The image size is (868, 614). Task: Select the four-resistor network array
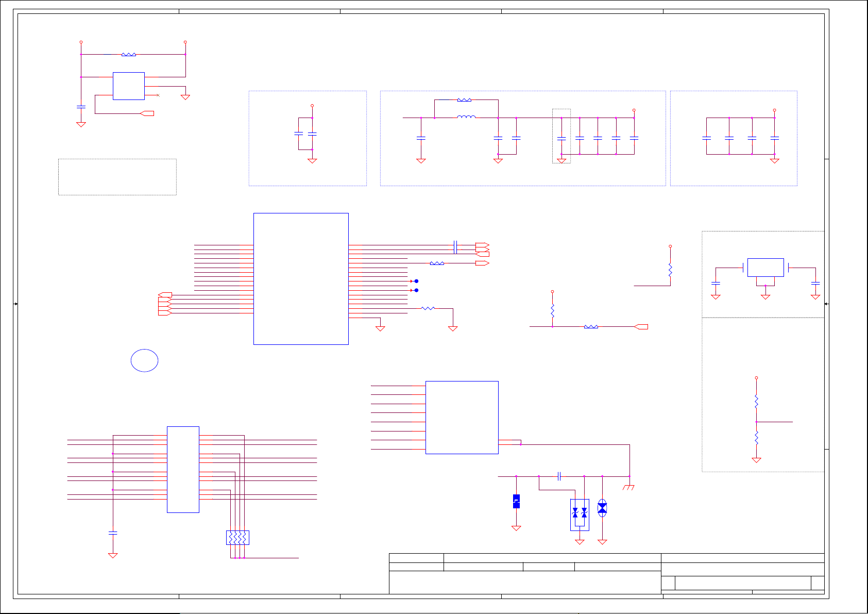pos(237,538)
